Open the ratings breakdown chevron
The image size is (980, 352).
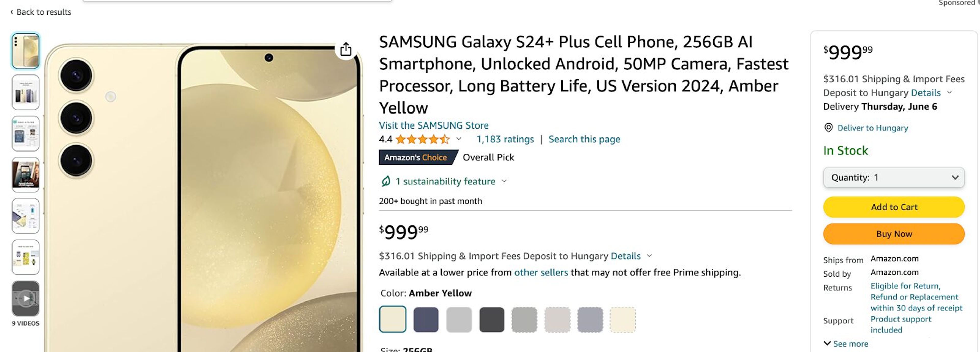pos(459,139)
